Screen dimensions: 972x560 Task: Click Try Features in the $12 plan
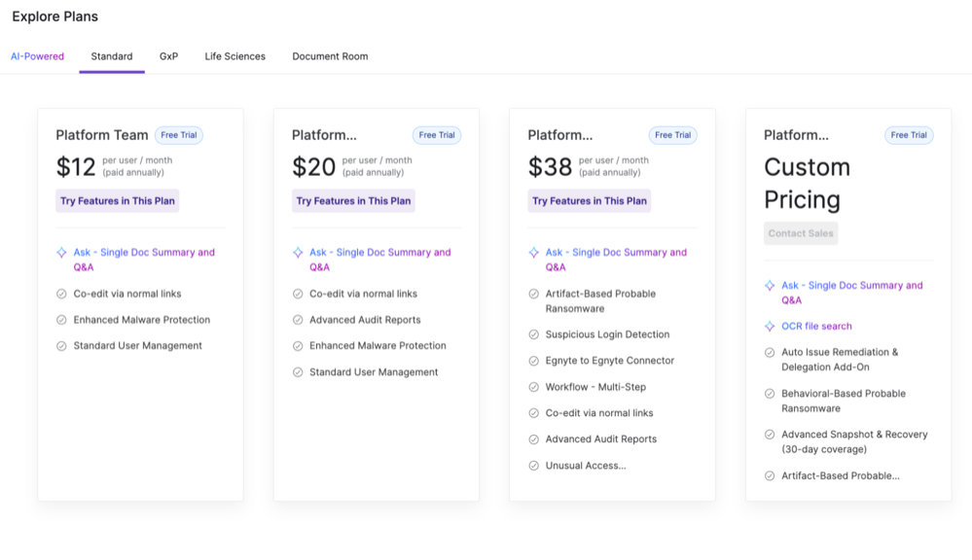tap(118, 201)
